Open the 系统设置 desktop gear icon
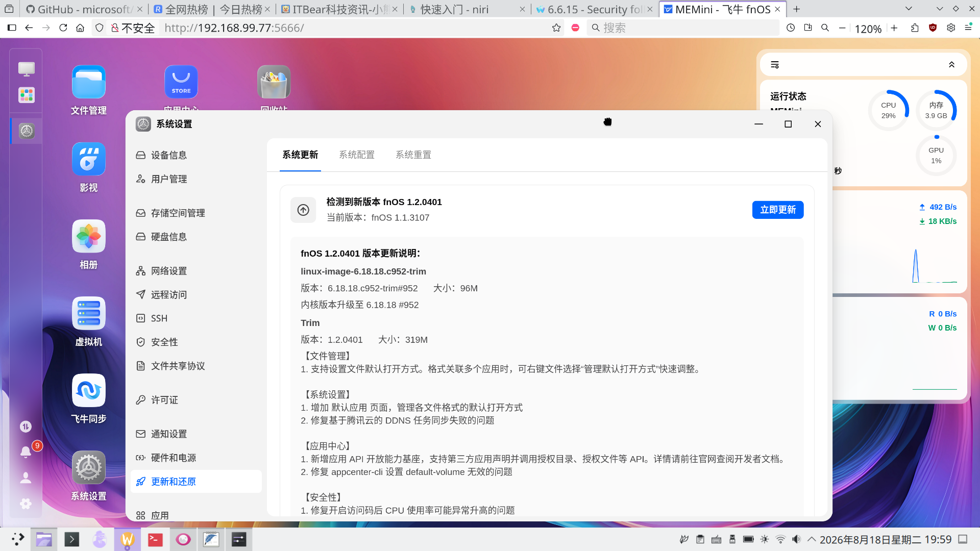 click(x=88, y=467)
